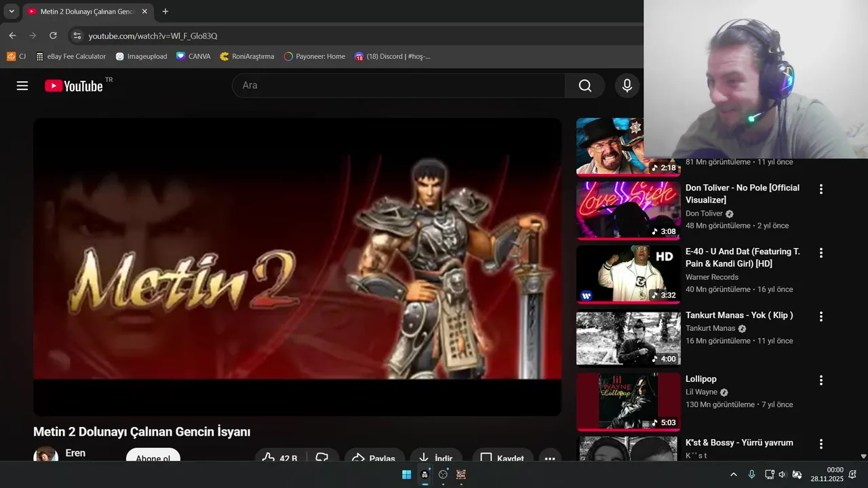Open E-40 U And Dat thumbnail
The height and width of the screenshot is (488, 868).
[x=628, y=274]
